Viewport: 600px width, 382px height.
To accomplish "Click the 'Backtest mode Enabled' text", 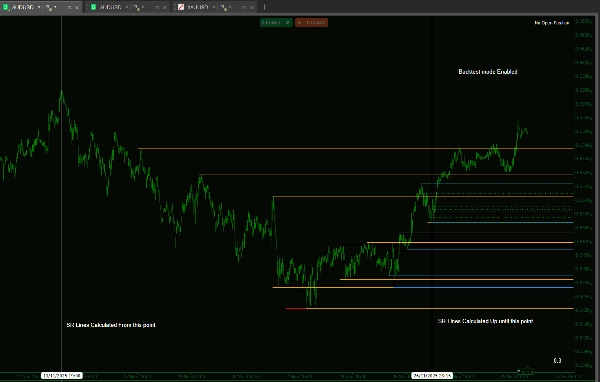I will pos(488,72).
